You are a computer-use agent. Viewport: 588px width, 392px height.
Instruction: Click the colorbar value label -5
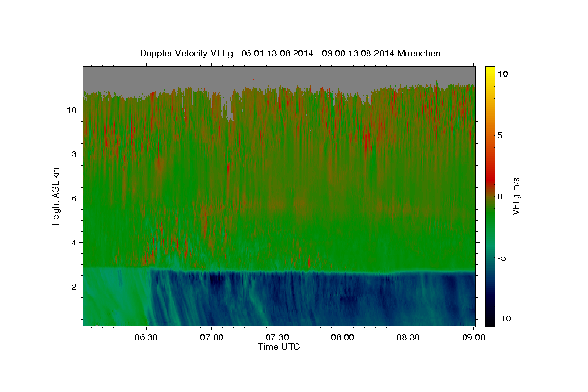tap(502, 258)
